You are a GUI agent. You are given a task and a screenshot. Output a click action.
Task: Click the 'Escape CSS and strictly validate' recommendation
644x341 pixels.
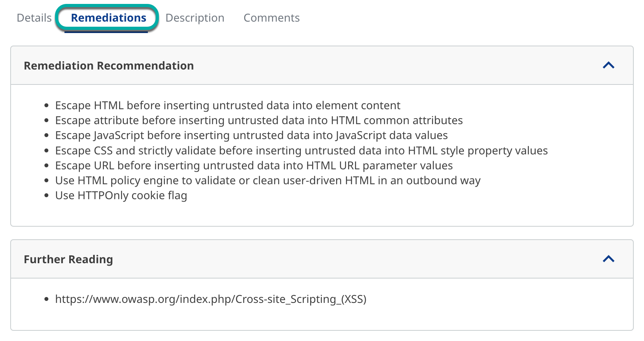301,151
